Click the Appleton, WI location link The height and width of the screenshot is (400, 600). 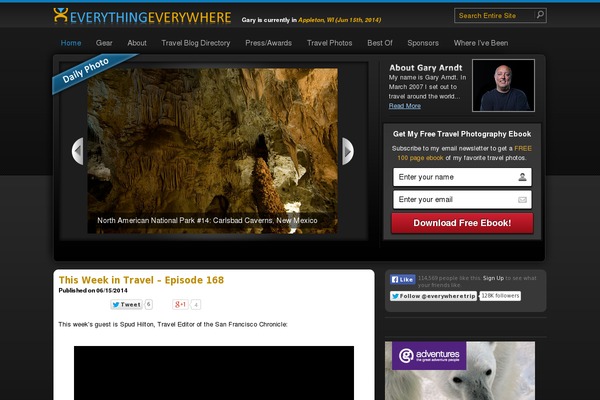pos(339,20)
